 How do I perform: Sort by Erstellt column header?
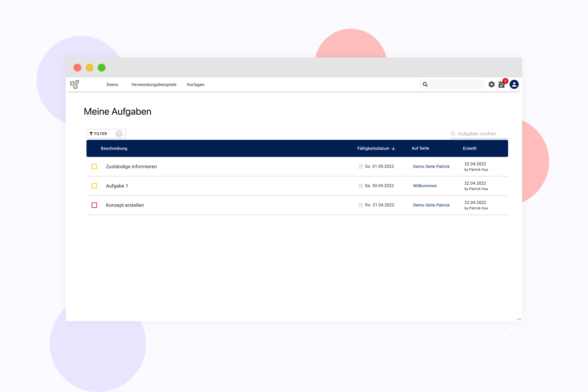click(x=469, y=148)
